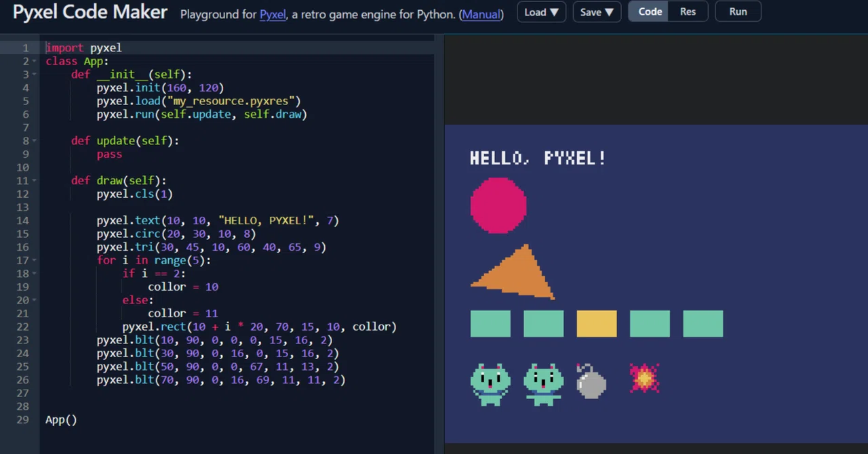The width and height of the screenshot is (868, 454).
Task: Click the first teal rectangle in preview
Action: (490, 324)
